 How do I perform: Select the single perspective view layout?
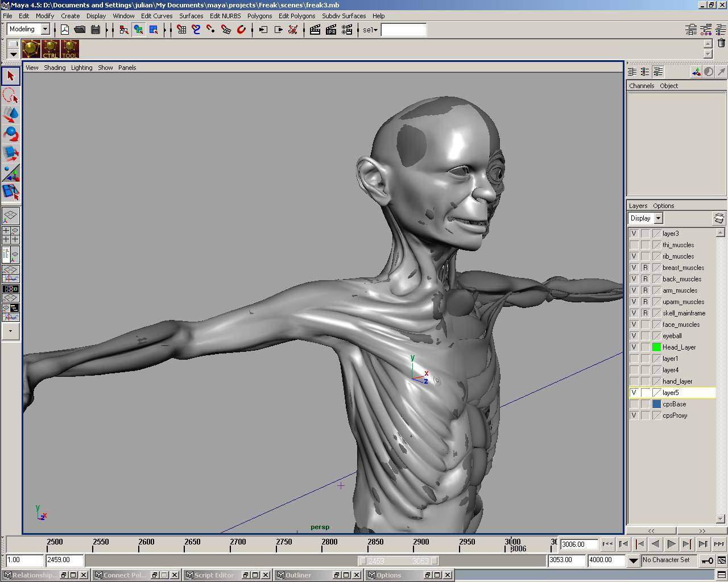pos(11,216)
